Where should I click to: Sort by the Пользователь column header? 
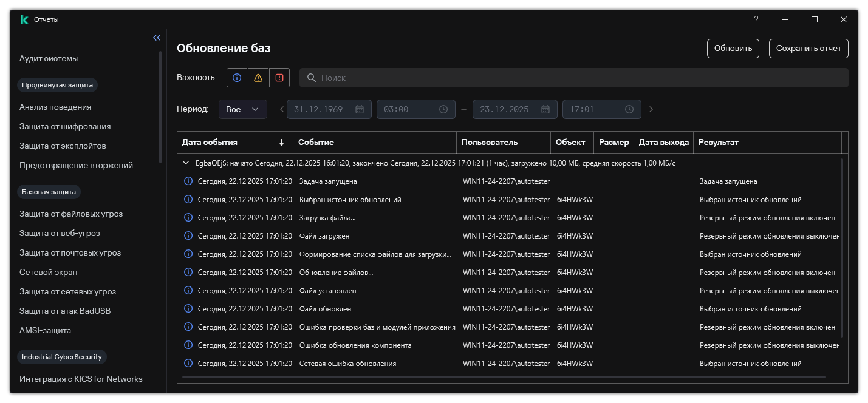point(504,143)
